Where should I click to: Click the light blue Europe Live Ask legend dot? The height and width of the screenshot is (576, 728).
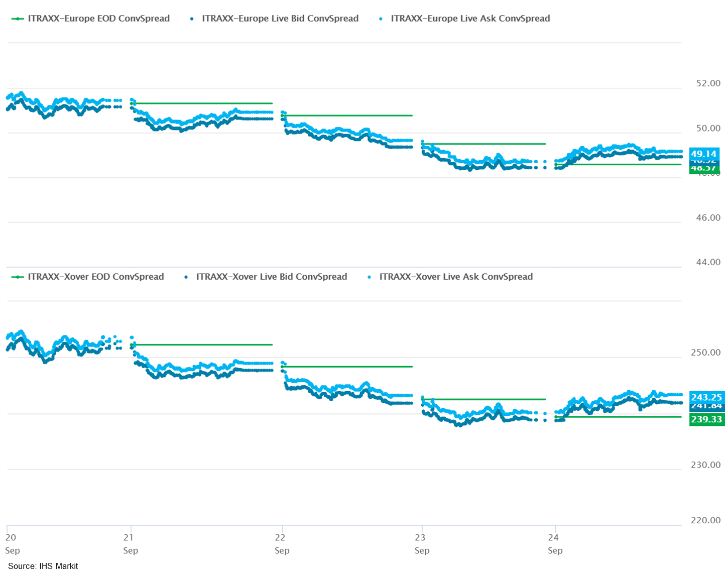coord(381,19)
